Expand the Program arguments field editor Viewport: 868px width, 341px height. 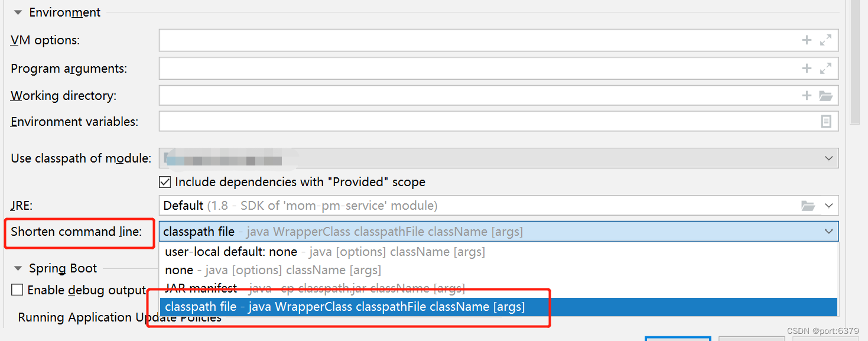pyautogui.click(x=825, y=68)
